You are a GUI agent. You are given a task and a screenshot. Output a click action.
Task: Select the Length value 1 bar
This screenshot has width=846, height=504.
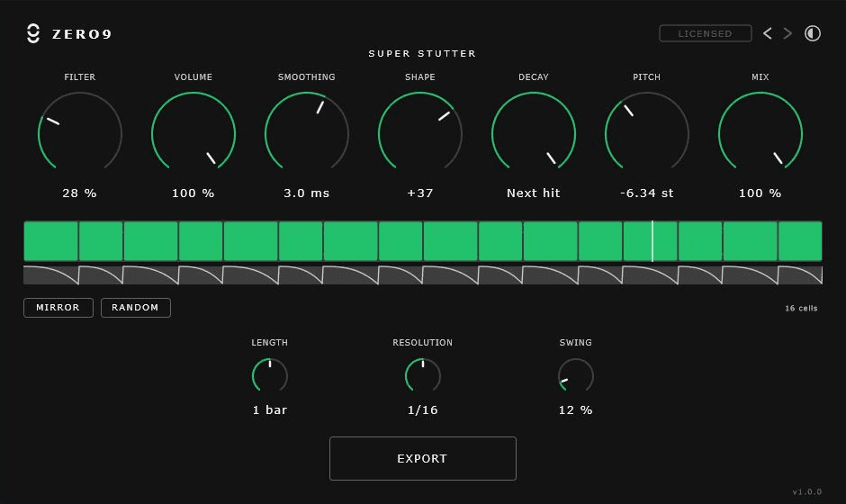pyautogui.click(x=270, y=410)
